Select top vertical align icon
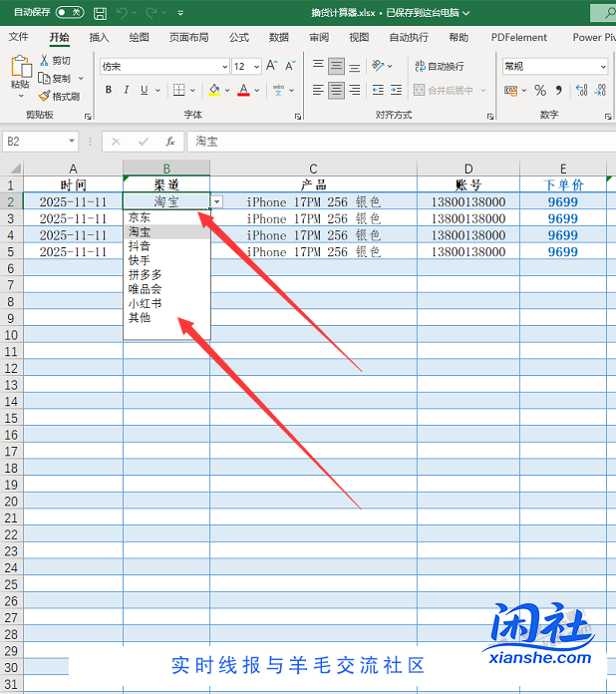This screenshot has height=694, width=616. click(x=318, y=66)
